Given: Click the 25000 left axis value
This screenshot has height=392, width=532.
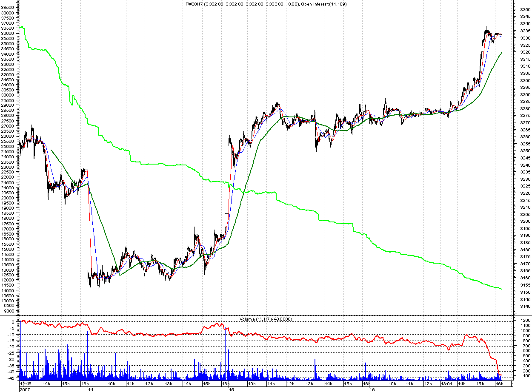Looking at the screenshot, I should pos(8,146).
